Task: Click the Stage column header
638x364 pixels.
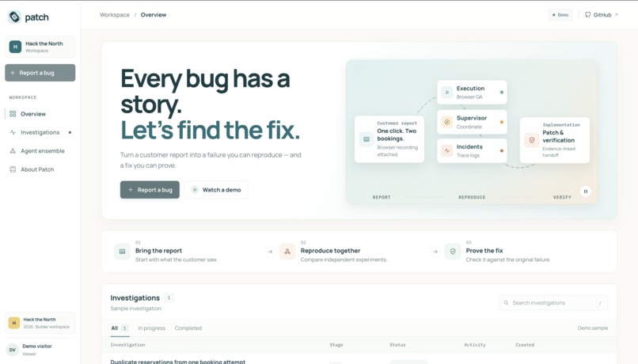Action: 336,345
